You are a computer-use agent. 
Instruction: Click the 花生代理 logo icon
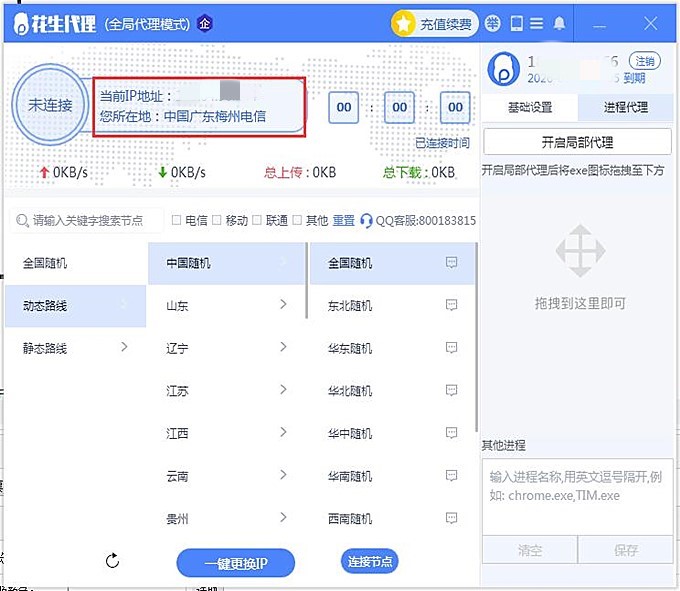[x=21, y=23]
